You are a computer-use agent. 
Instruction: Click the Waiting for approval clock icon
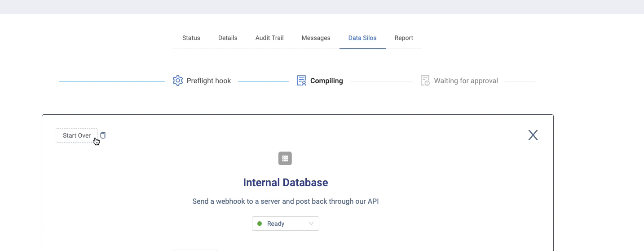click(425, 81)
